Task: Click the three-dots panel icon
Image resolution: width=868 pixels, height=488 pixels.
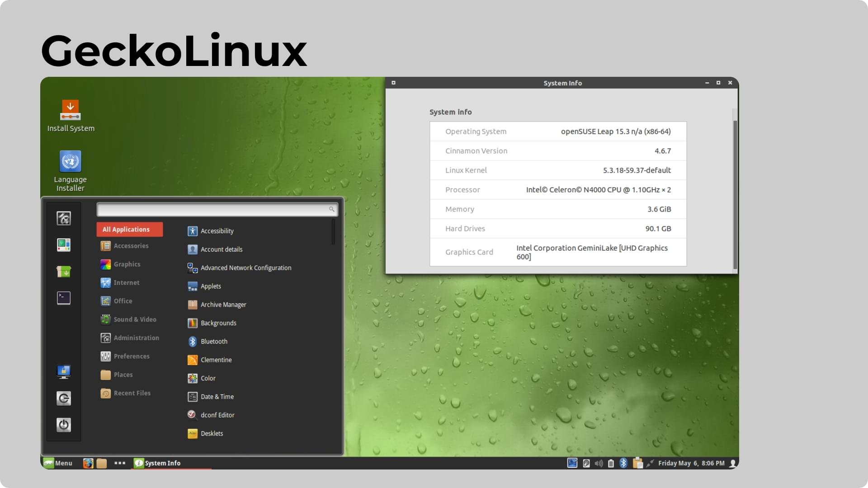Action: coord(120,463)
